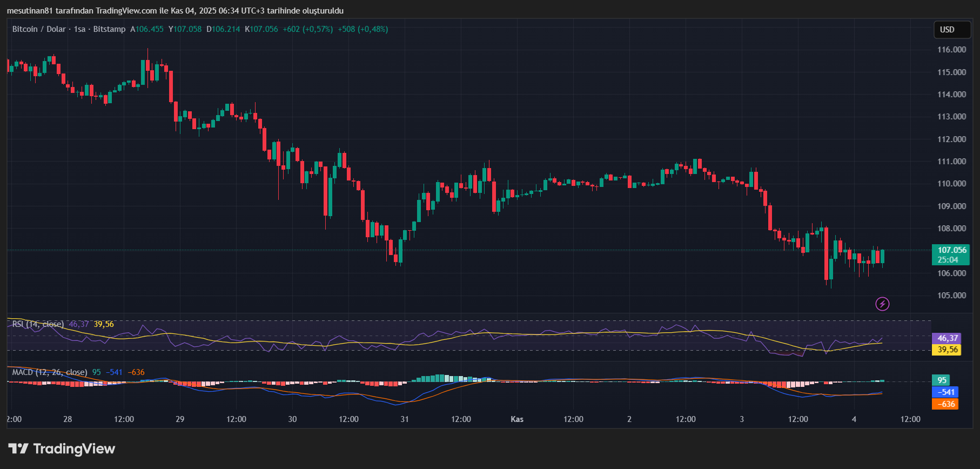Click the yellow RSI average tag 39,56
The height and width of the screenshot is (469, 980).
(947, 350)
